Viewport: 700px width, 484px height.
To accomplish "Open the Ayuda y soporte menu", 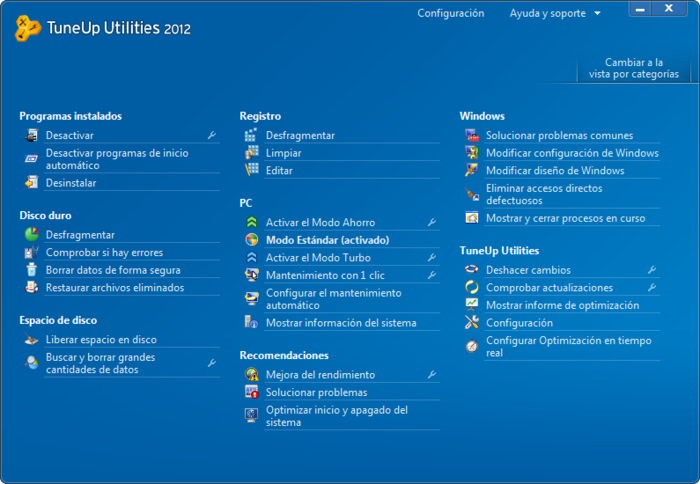I will pos(548,13).
